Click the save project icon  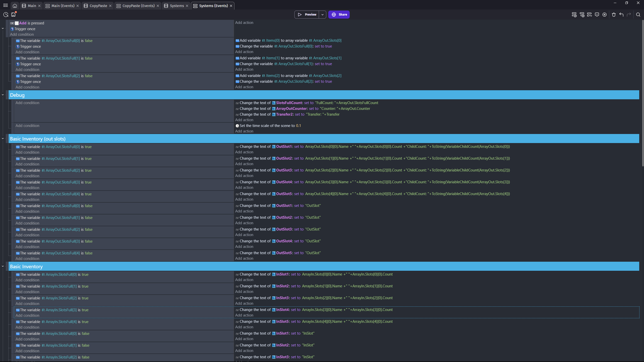[13, 15]
